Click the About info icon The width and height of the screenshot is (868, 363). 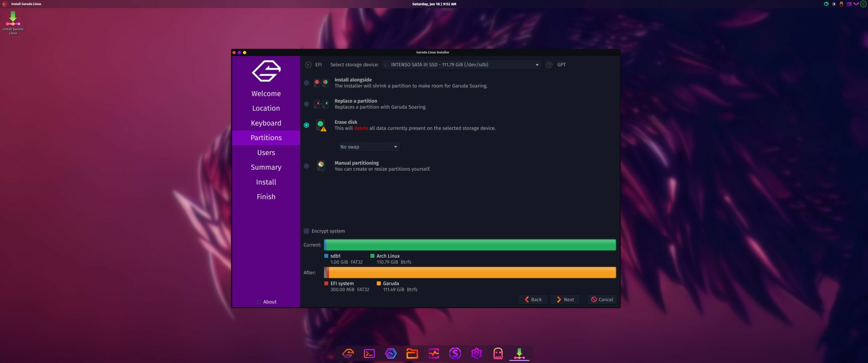pyautogui.click(x=259, y=302)
